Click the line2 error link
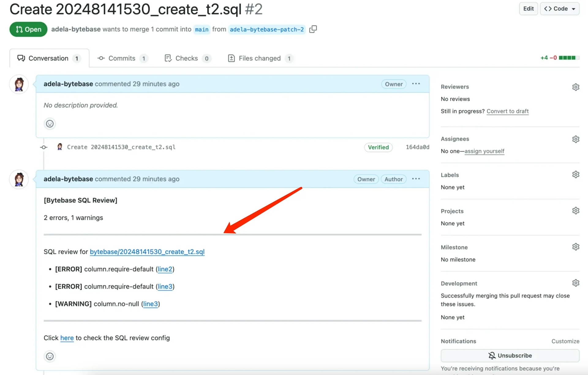This screenshot has height=375, width=588. [164, 269]
